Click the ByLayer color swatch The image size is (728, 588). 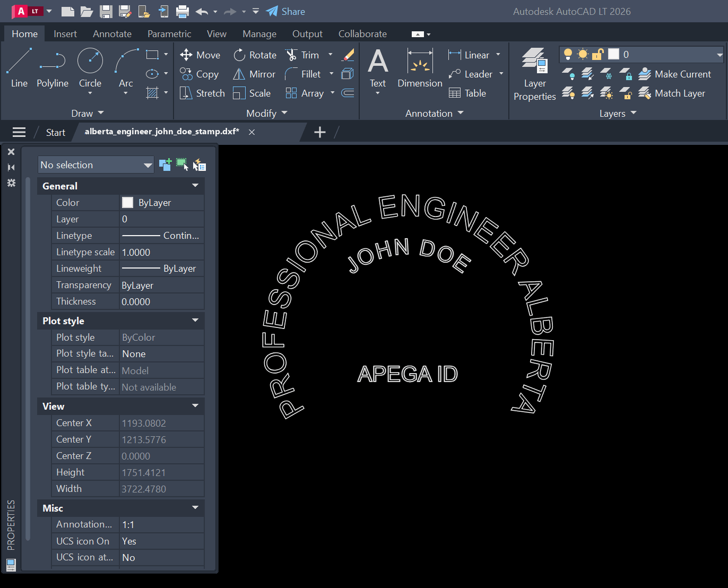click(128, 203)
